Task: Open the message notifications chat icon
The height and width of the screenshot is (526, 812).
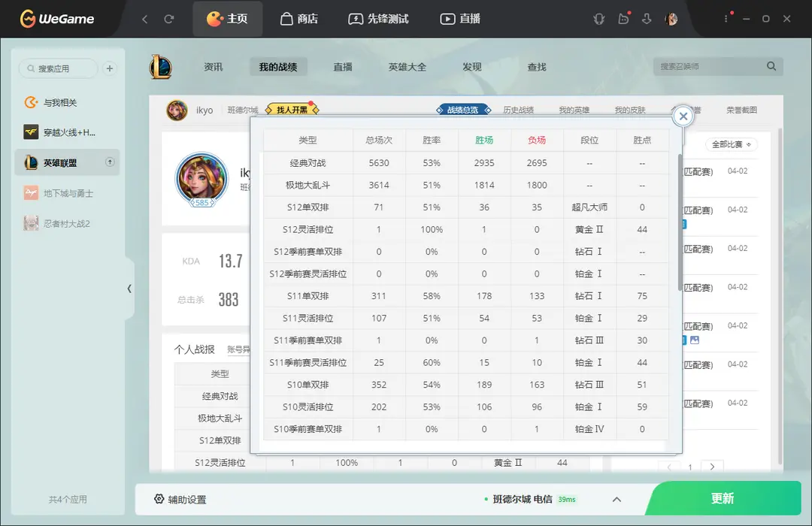Action: coord(623,19)
